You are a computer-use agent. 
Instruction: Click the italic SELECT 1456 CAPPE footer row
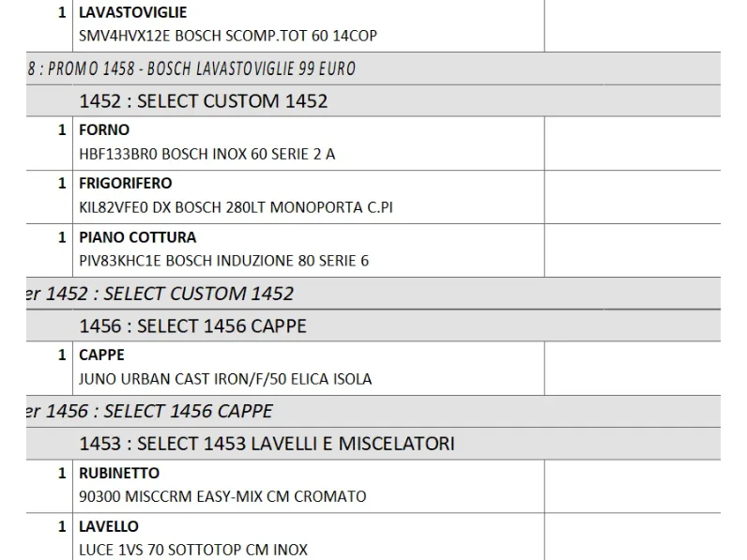coord(373,411)
